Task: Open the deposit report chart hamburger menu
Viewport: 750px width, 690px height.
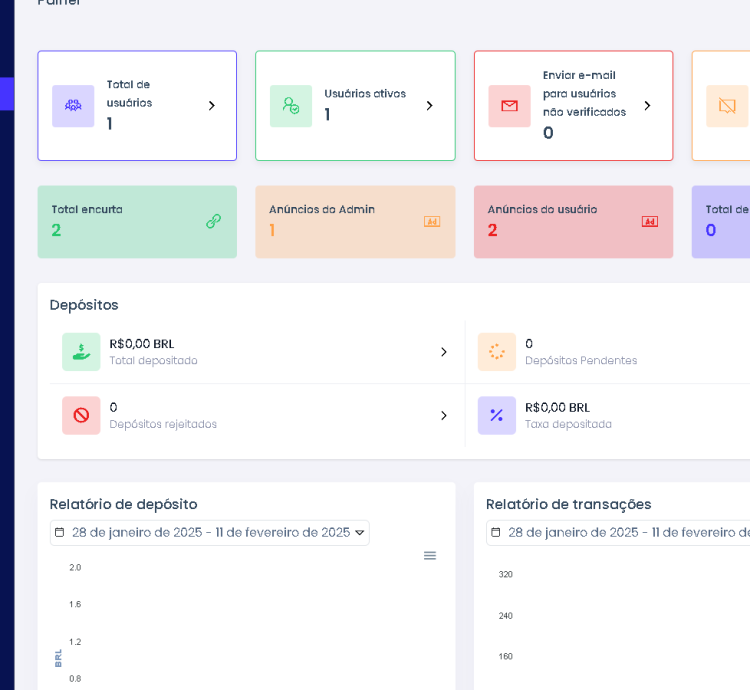Action: (x=430, y=556)
